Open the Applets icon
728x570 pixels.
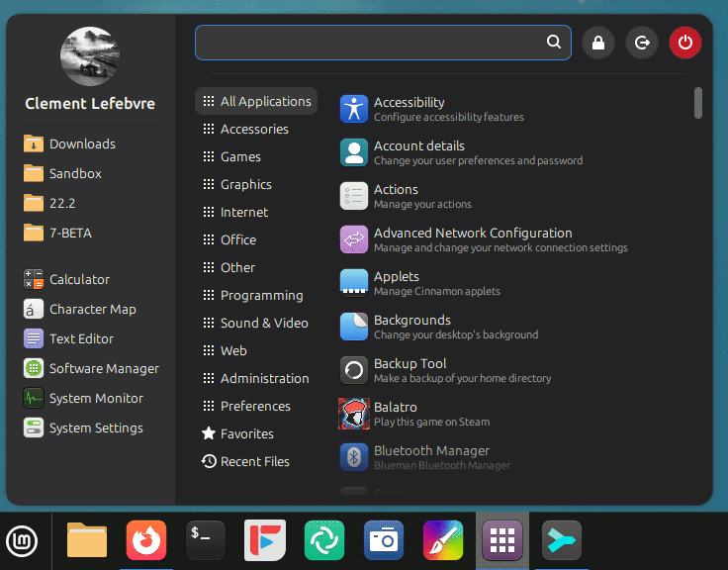(354, 283)
